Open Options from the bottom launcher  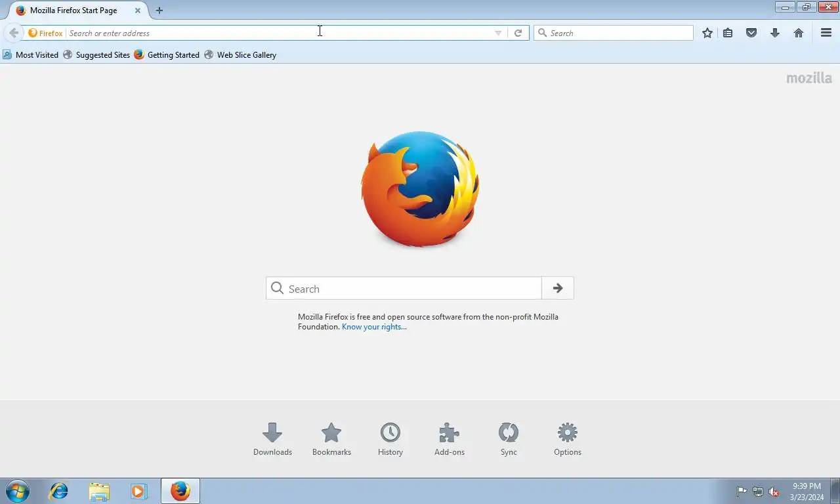click(568, 439)
